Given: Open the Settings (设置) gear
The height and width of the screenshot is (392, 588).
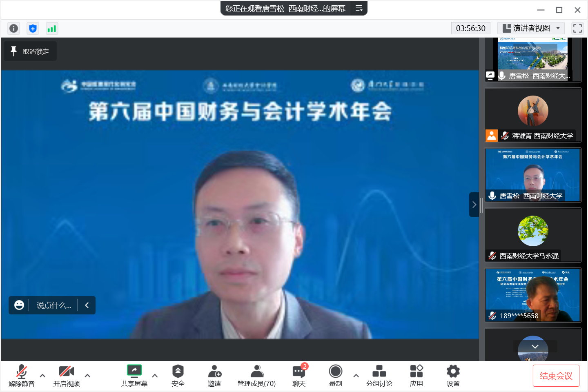Looking at the screenshot, I should 453,376.
